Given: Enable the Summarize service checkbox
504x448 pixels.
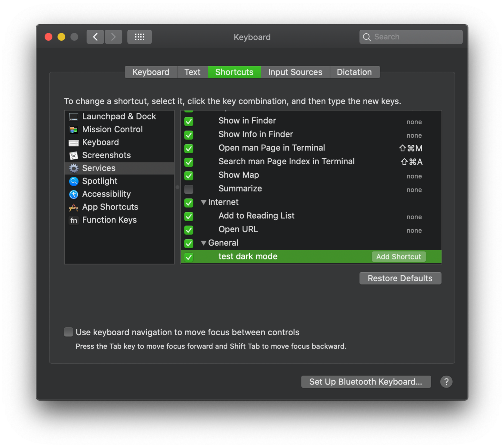Looking at the screenshot, I should 189,189.
